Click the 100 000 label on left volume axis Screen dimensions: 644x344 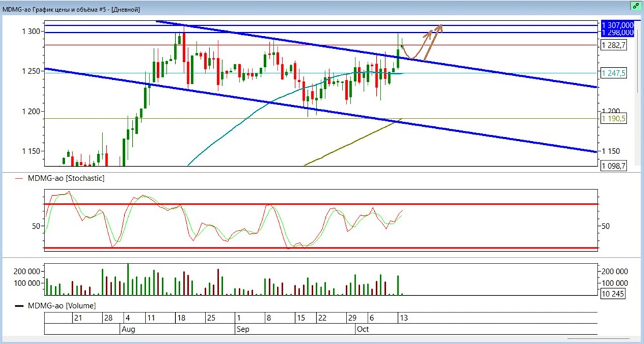[x=28, y=283]
